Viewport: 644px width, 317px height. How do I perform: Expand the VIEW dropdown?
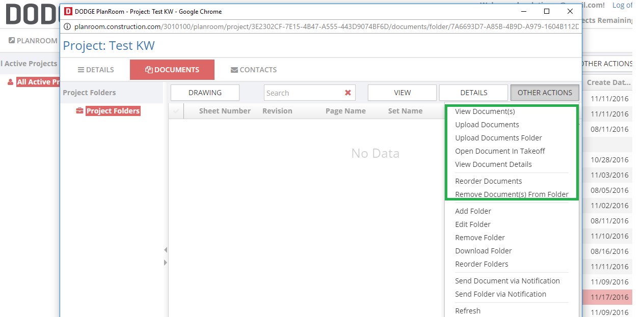pyautogui.click(x=402, y=93)
